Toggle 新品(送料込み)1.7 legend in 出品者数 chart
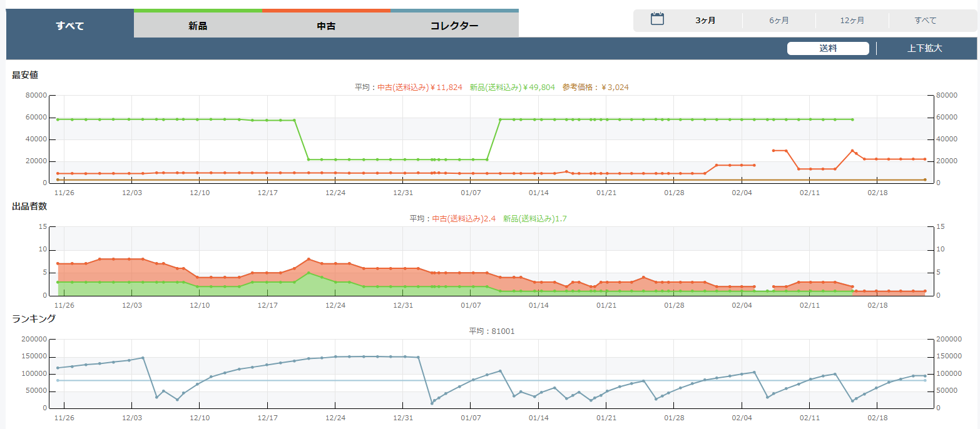 [535, 219]
